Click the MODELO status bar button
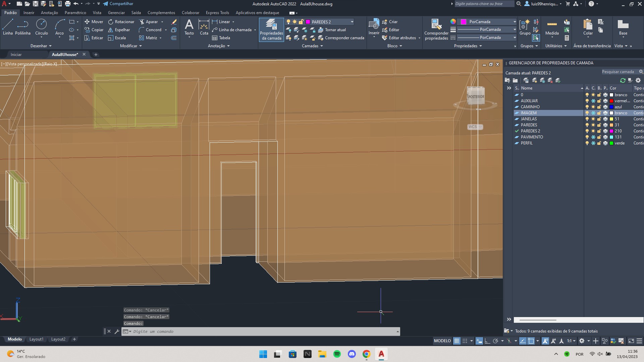Viewport: 644px width, 362px height. coord(442,341)
